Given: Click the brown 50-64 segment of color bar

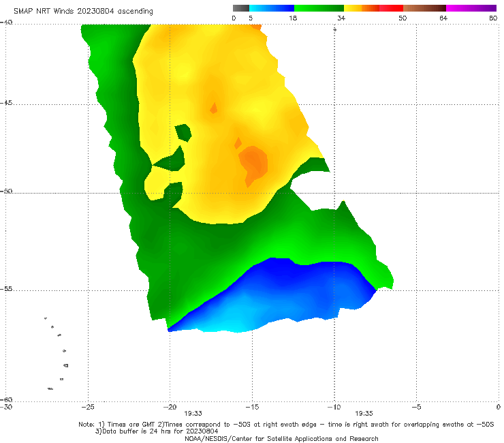Looking at the screenshot, I should [x=424, y=8].
